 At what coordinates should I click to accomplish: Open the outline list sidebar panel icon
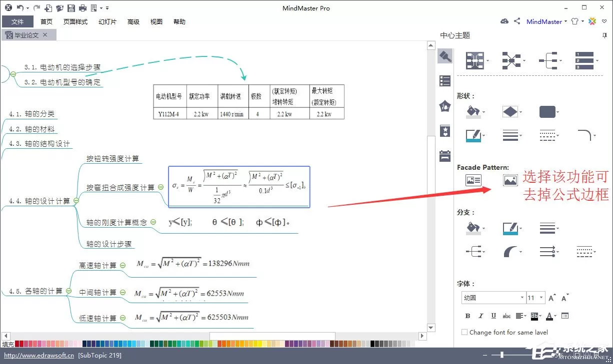(445, 81)
